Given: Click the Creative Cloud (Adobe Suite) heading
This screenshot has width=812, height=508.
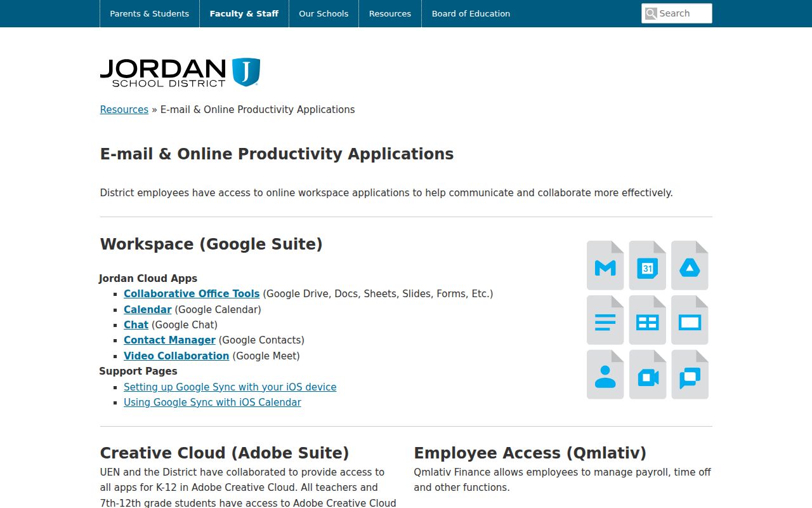Looking at the screenshot, I should click(x=225, y=453).
